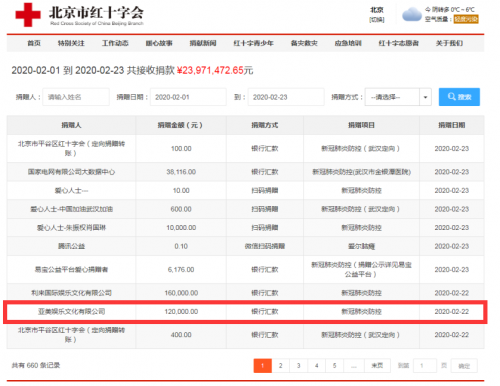Open the 备灾救灾 nav item
500x386 pixels.
click(304, 43)
